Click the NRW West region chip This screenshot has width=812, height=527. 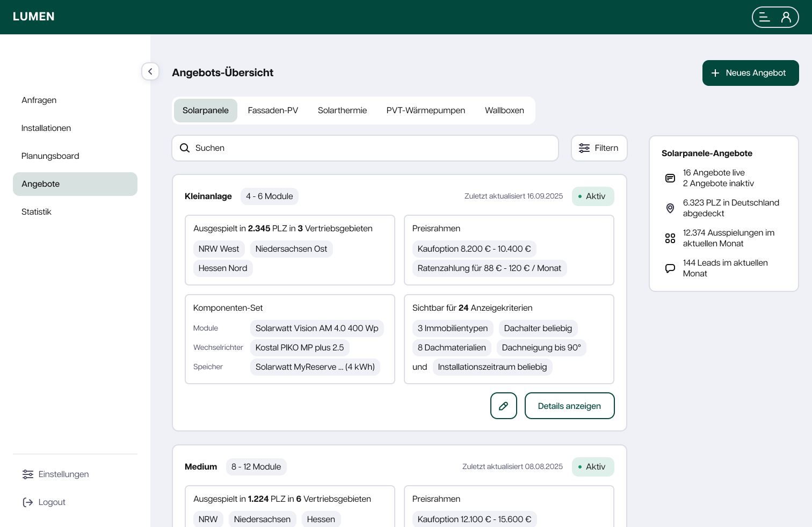point(219,249)
